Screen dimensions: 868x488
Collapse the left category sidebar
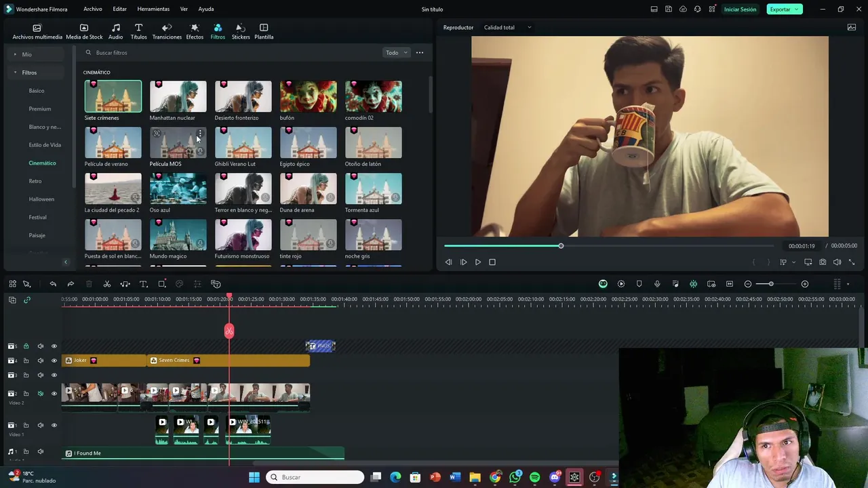(66, 262)
